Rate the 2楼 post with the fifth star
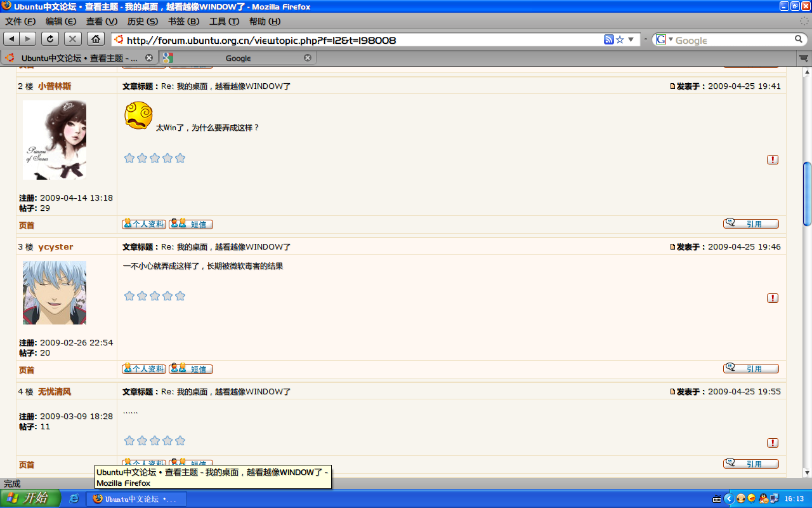 tap(180, 158)
